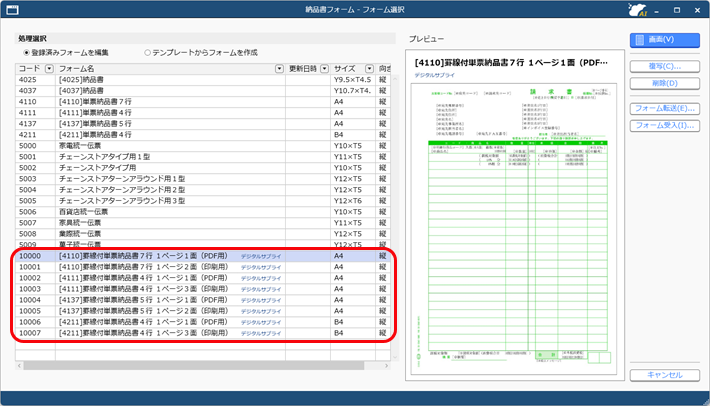
Task: Click the コード column header
Action: point(35,69)
